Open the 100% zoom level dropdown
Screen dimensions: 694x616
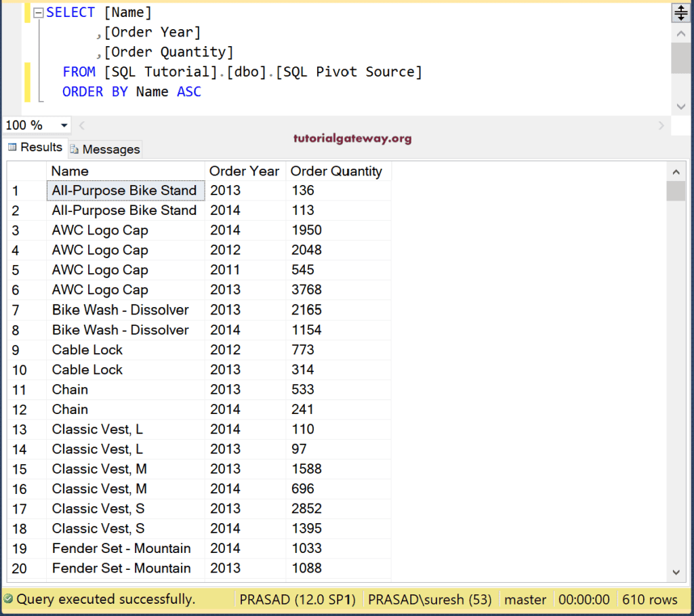[x=62, y=125]
